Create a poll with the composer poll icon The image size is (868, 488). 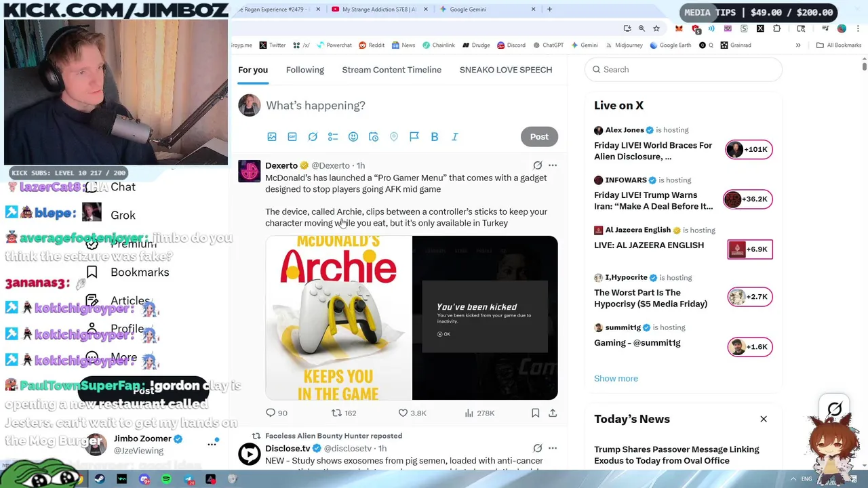point(333,137)
